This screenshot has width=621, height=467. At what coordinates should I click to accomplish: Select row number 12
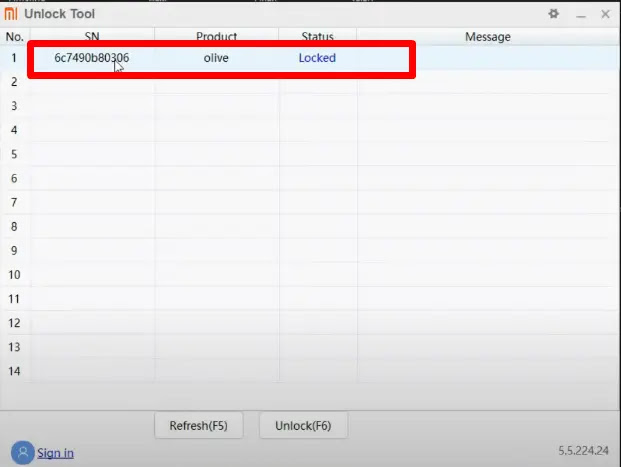pyautogui.click(x=14, y=323)
